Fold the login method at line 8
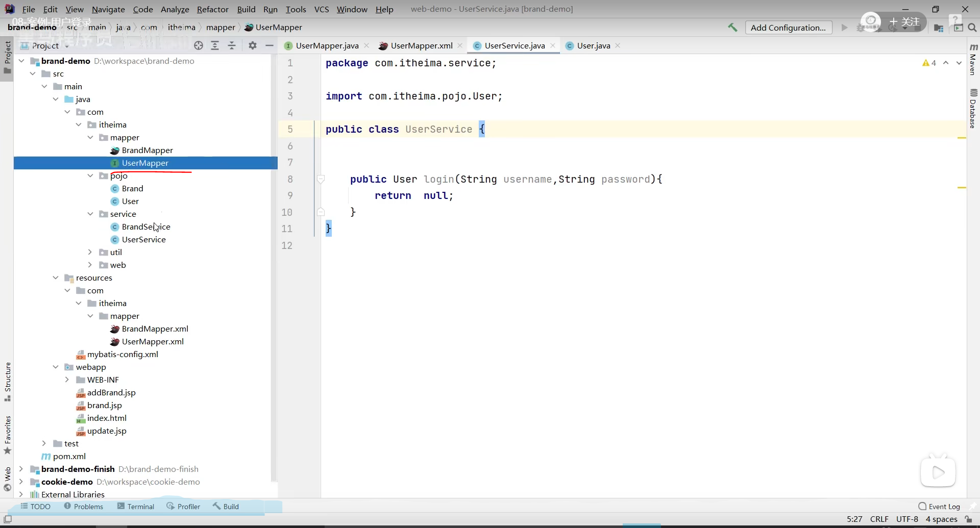Viewport: 980px width, 528px height. pyautogui.click(x=321, y=179)
